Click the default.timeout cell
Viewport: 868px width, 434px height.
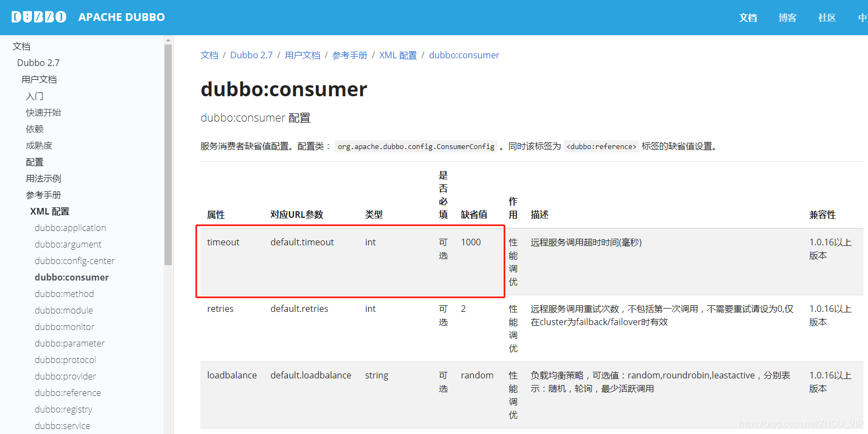pyautogui.click(x=302, y=242)
